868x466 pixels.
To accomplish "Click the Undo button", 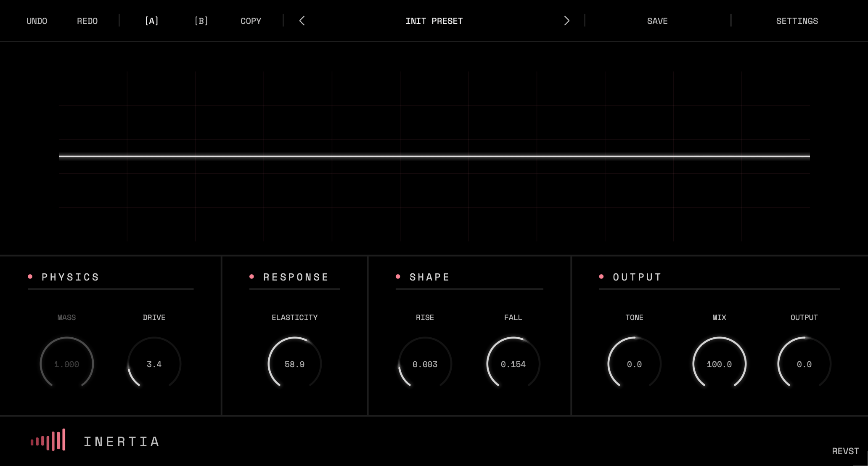I will [37, 21].
